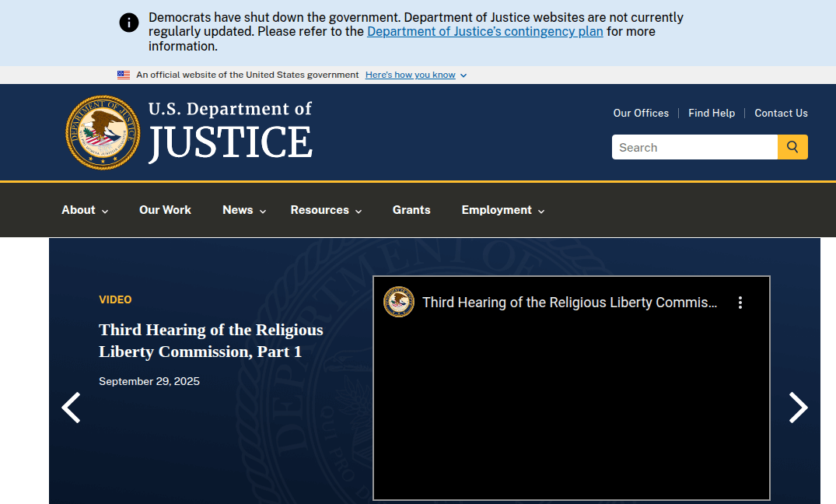This screenshot has height=504, width=836.
Task: Expand "Here's how you know" disclosure
Action: (415, 75)
